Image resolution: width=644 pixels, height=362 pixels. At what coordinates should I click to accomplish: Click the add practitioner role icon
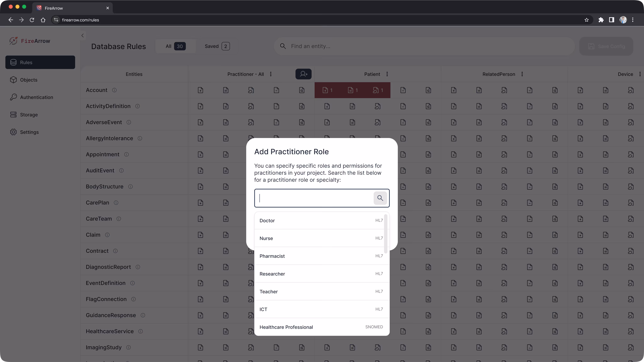(x=303, y=74)
